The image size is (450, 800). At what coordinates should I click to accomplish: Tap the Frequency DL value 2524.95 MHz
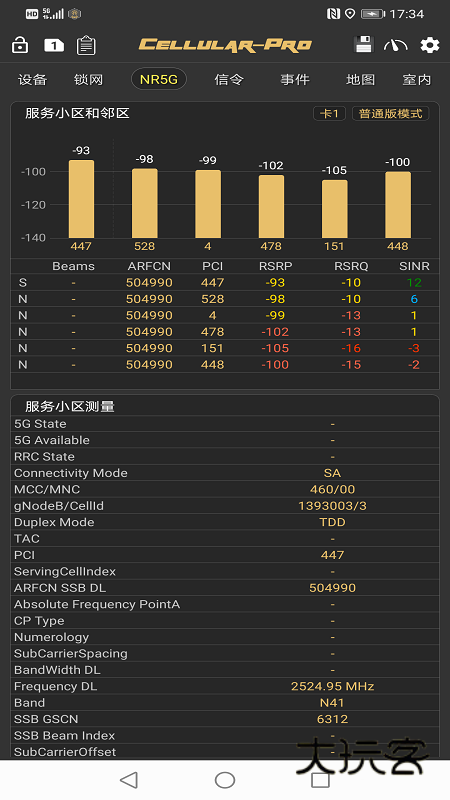pos(332,686)
